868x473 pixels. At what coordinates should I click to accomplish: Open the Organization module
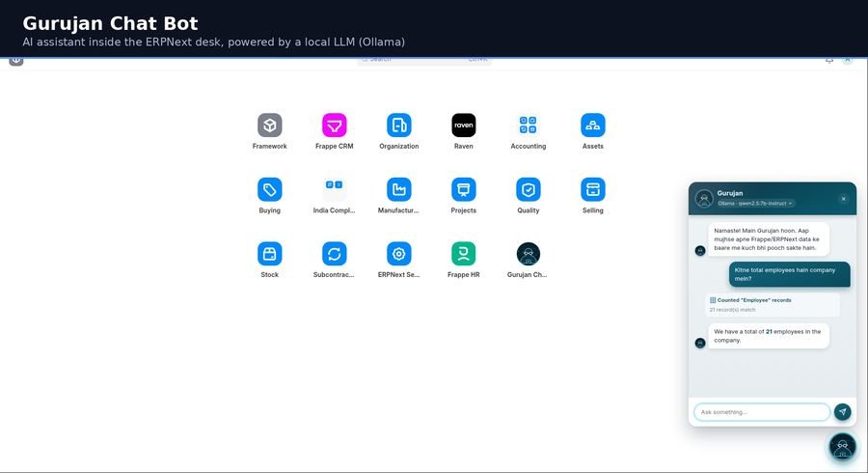(x=398, y=125)
